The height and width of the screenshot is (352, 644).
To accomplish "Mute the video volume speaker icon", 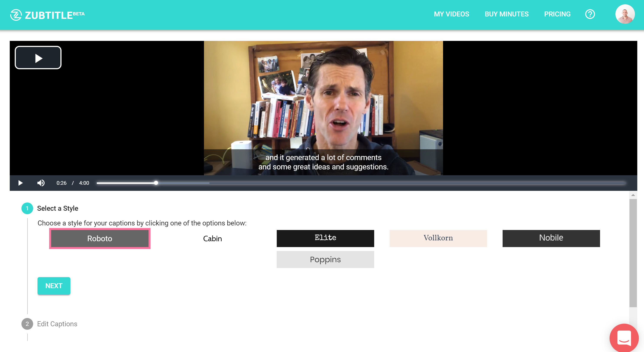I will [x=41, y=183].
